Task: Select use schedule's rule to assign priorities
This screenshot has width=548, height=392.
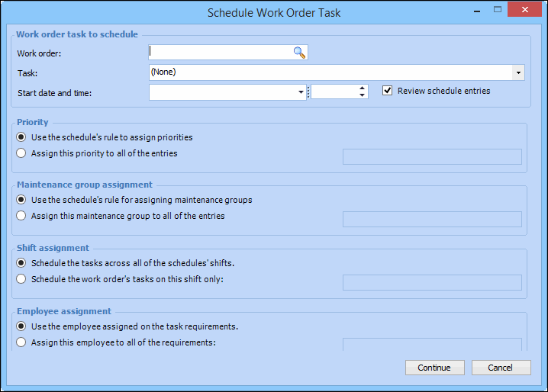Action: 22,137
